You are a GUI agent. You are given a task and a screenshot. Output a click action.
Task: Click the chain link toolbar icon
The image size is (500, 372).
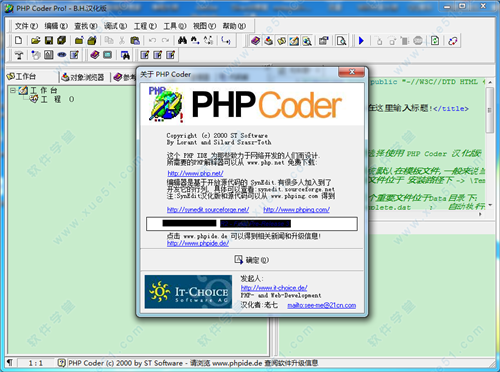(452, 41)
